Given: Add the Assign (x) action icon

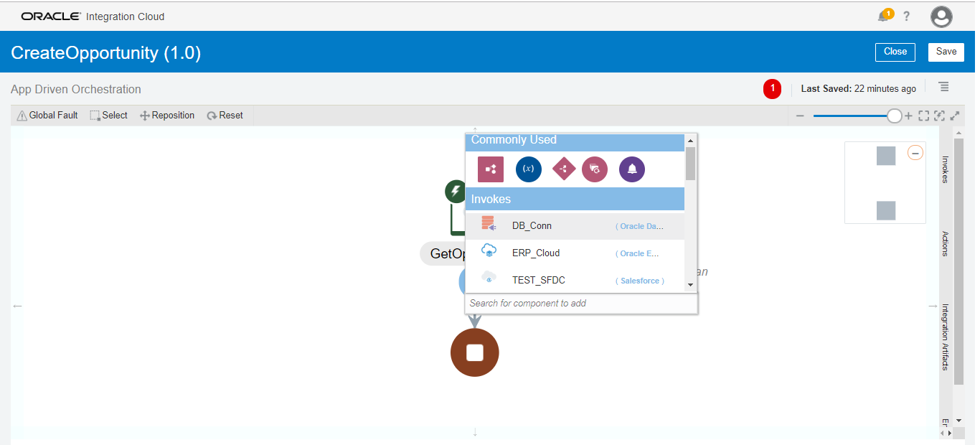Looking at the screenshot, I should (529, 169).
